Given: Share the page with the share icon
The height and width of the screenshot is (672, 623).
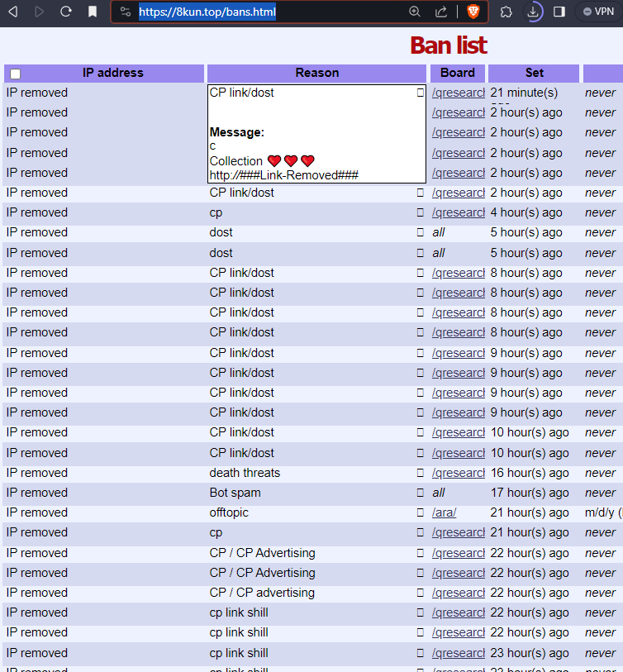Looking at the screenshot, I should point(441,12).
